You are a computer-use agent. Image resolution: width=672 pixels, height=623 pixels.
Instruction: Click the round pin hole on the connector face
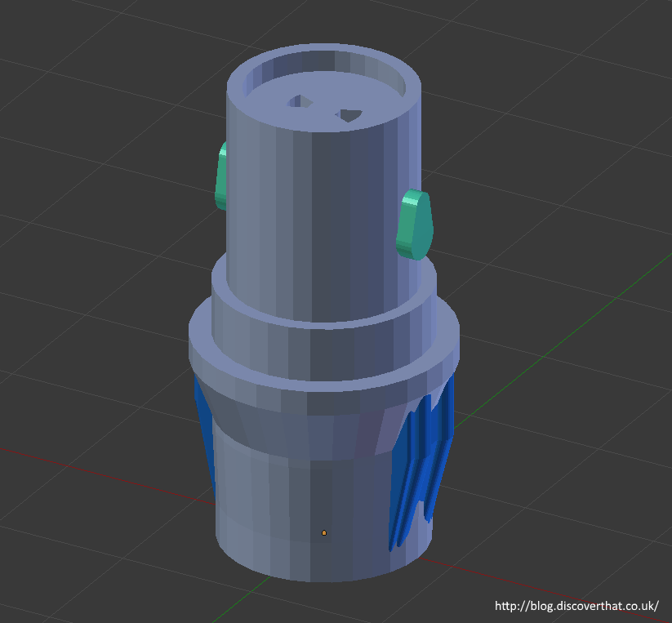click(300, 103)
